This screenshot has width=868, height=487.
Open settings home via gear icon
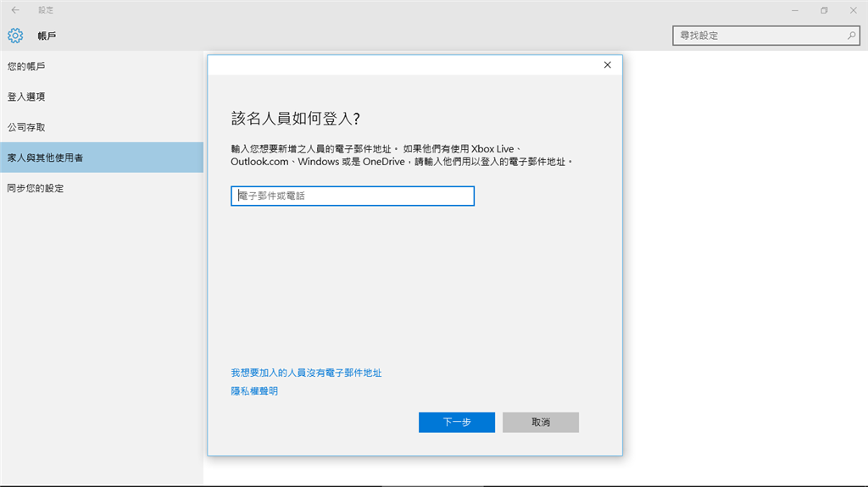tap(15, 36)
